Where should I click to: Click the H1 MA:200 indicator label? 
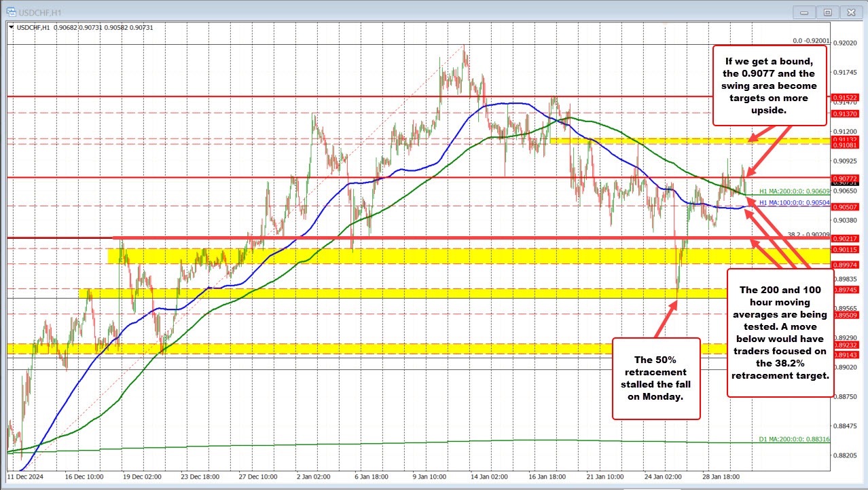coord(794,191)
